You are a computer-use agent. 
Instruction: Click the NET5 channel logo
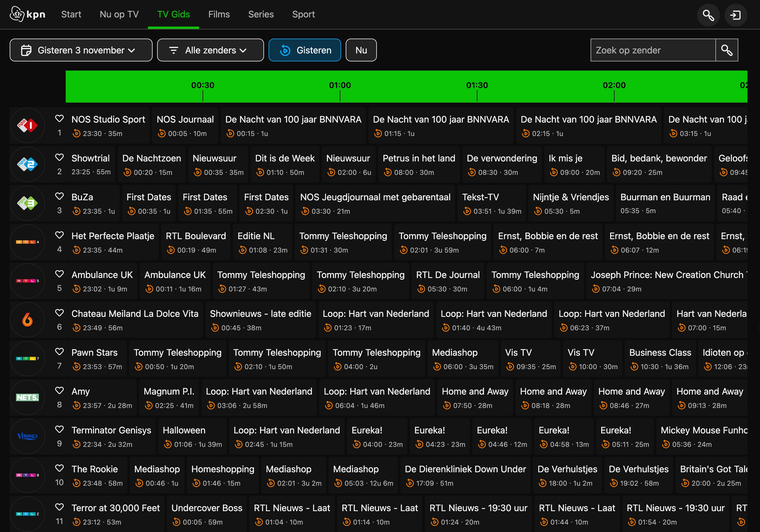tap(27, 397)
